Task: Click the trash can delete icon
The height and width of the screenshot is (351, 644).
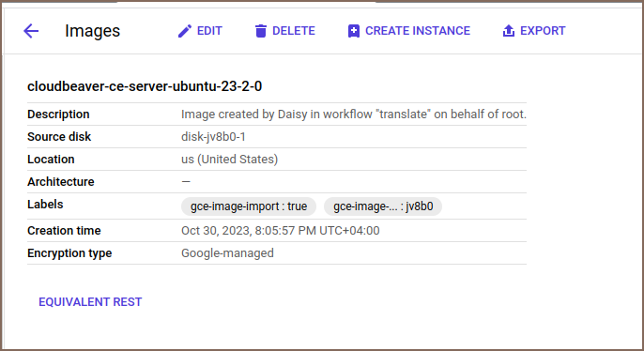Action: (261, 31)
